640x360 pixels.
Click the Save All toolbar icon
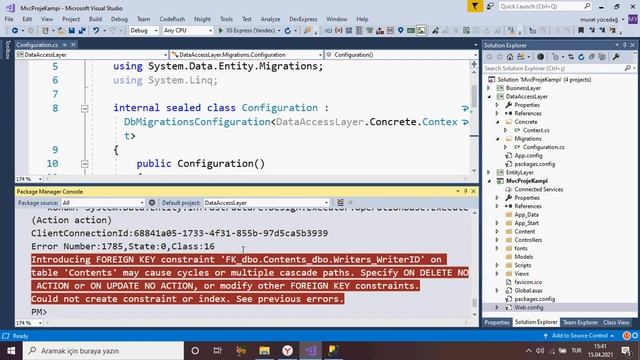click(82, 31)
